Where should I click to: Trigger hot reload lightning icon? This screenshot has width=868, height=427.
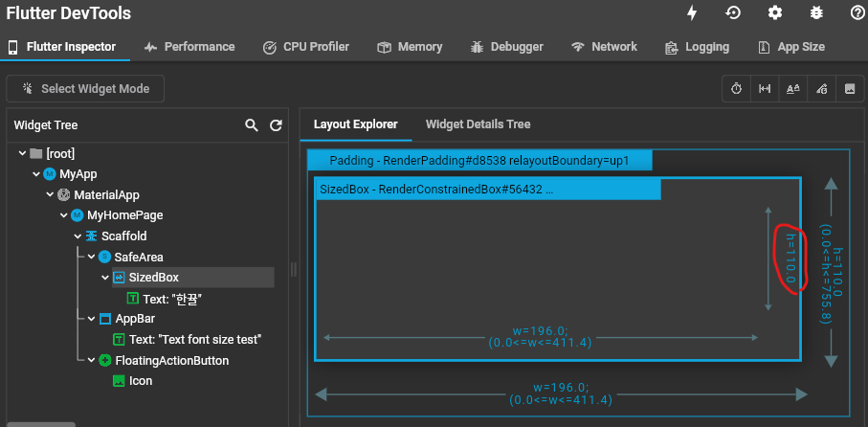coord(692,12)
